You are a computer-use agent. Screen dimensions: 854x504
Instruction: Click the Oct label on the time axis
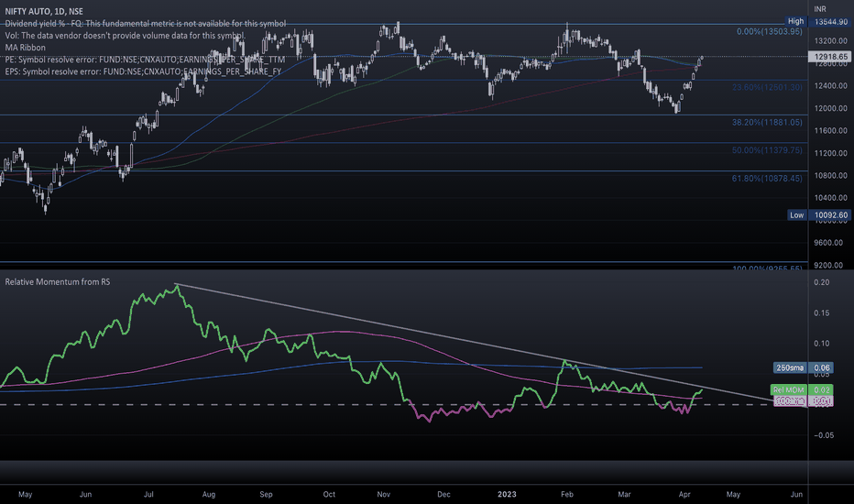329,494
